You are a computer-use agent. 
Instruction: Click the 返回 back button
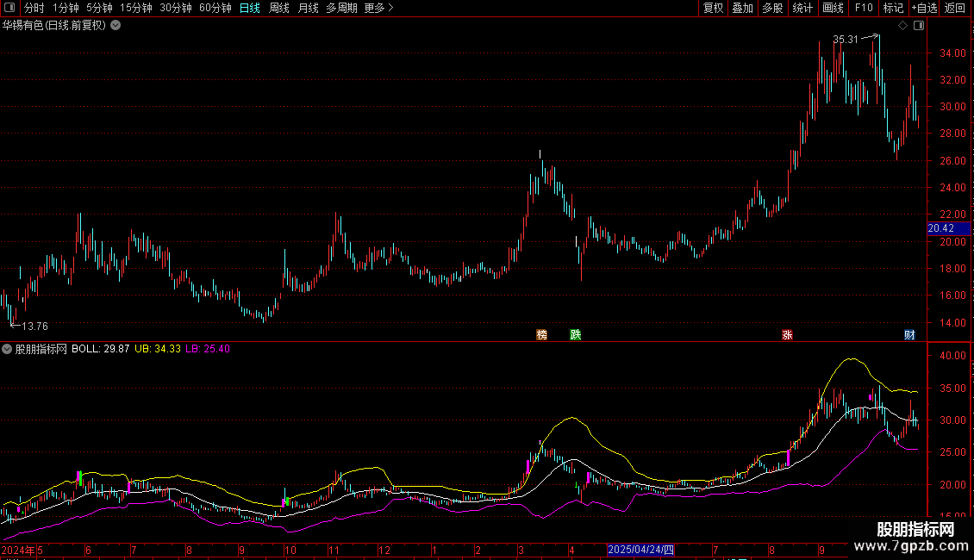coord(955,8)
